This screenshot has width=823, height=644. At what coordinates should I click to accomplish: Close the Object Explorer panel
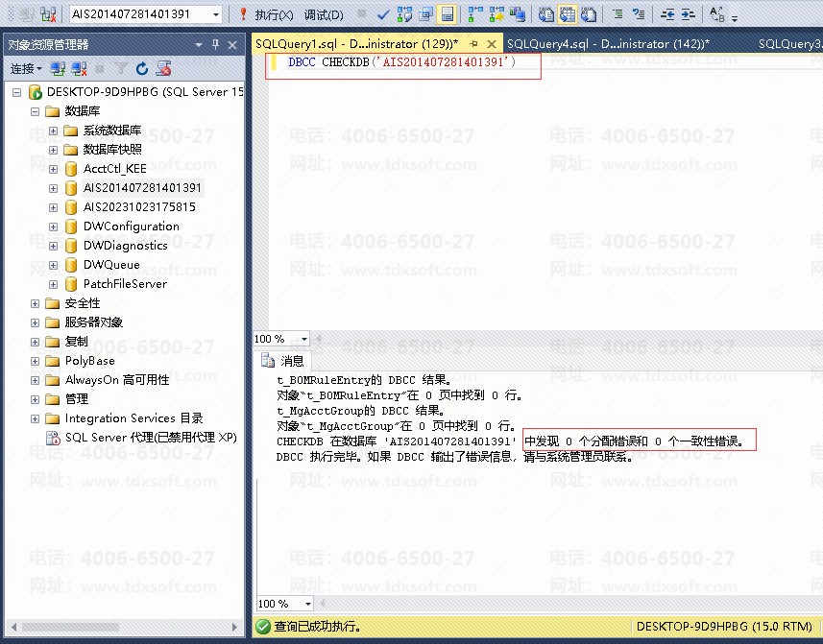(x=232, y=44)
